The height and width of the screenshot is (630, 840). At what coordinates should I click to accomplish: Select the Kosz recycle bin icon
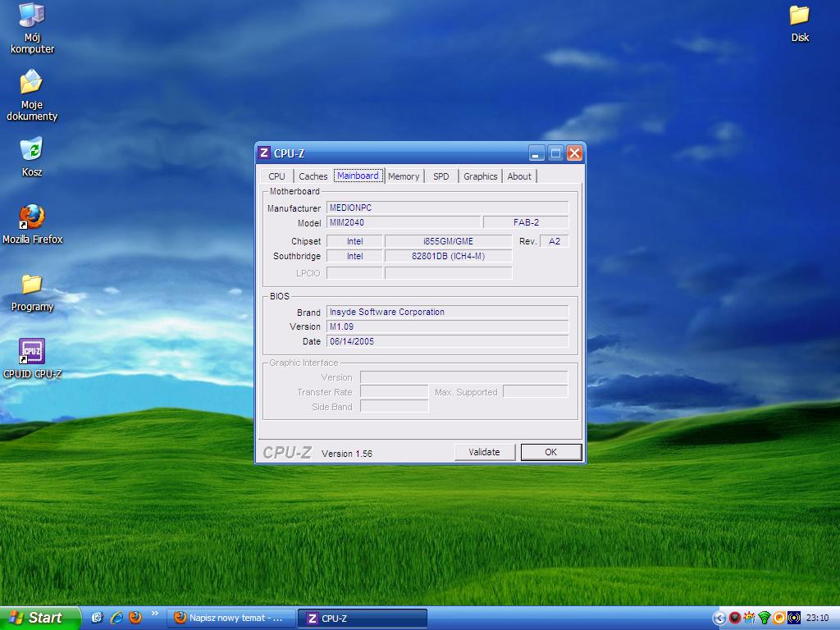[x=32, y=157]
